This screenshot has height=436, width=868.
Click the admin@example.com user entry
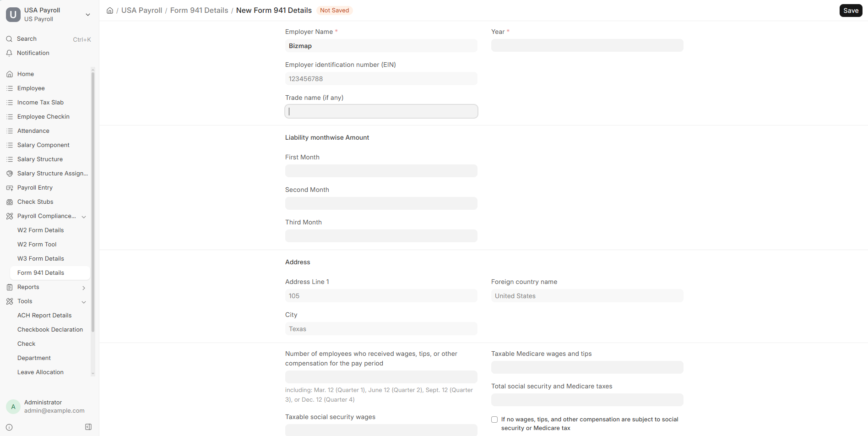[54, 411]
